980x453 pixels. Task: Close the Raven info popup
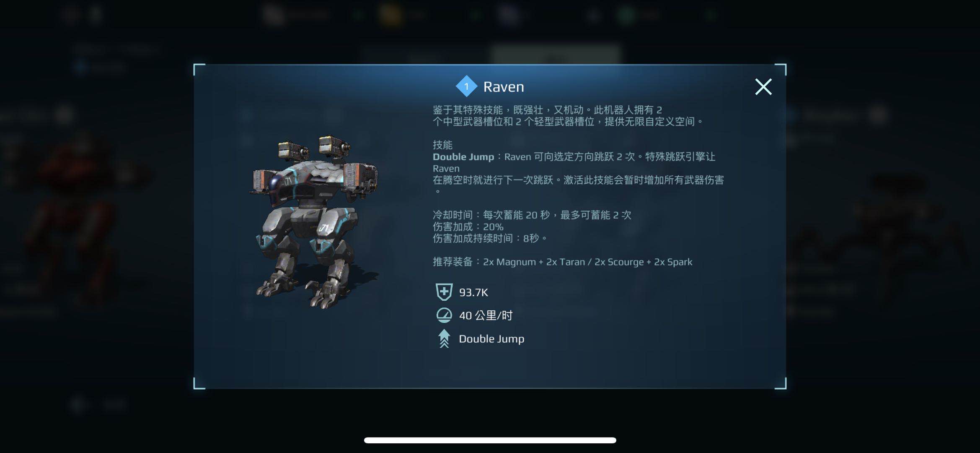point(763,87)
